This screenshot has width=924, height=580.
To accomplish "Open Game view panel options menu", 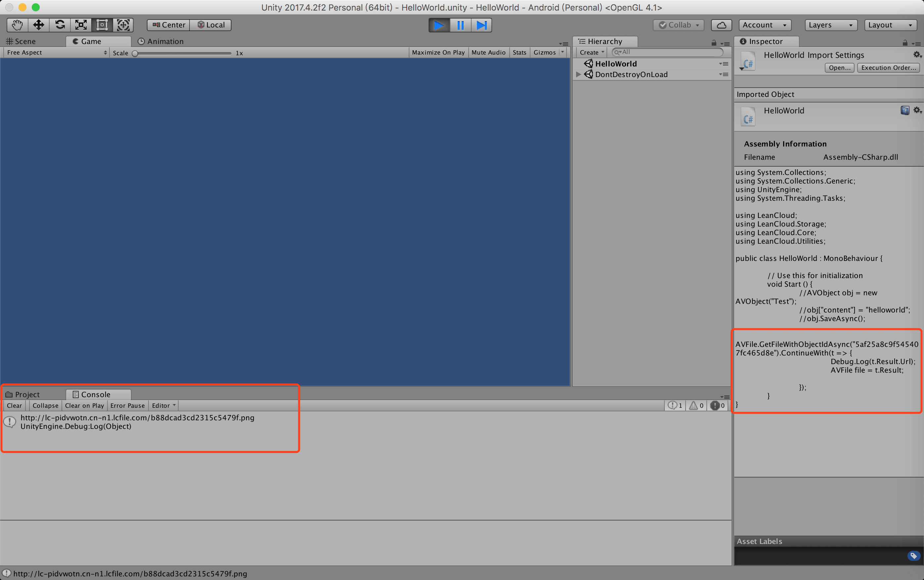I will click(x=564, y=44).
